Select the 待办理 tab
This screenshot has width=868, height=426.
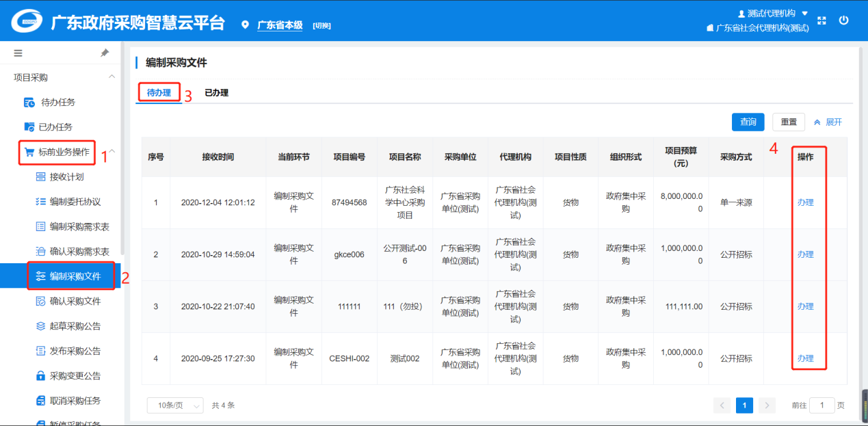159,93
